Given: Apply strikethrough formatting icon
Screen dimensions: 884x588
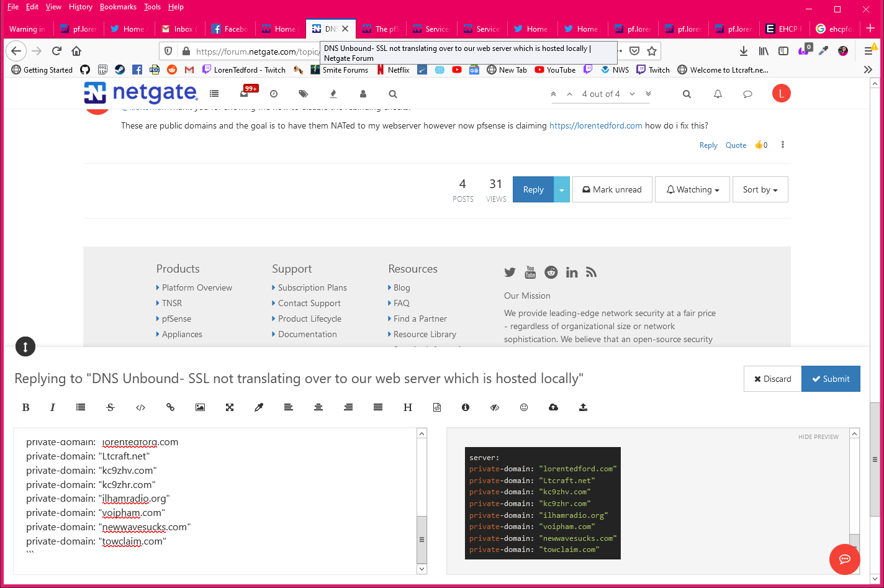Looking at the screenshot, I should pyautogui.click(x=110, y=407).
